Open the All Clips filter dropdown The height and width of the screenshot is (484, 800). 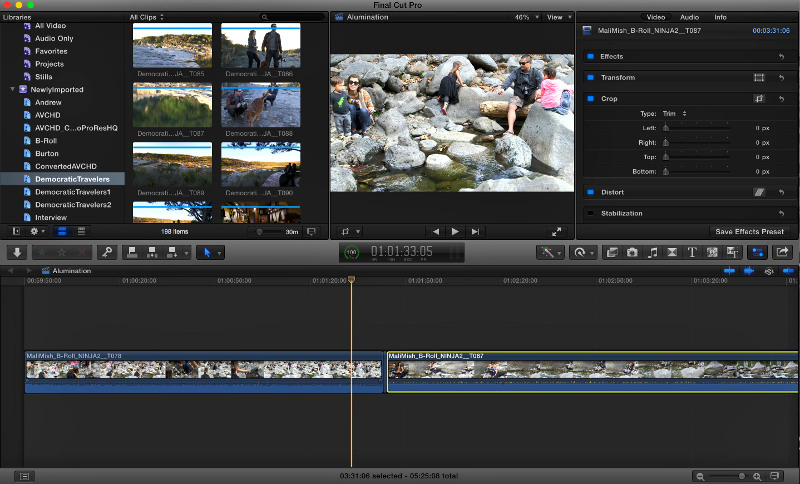[148, 17]
